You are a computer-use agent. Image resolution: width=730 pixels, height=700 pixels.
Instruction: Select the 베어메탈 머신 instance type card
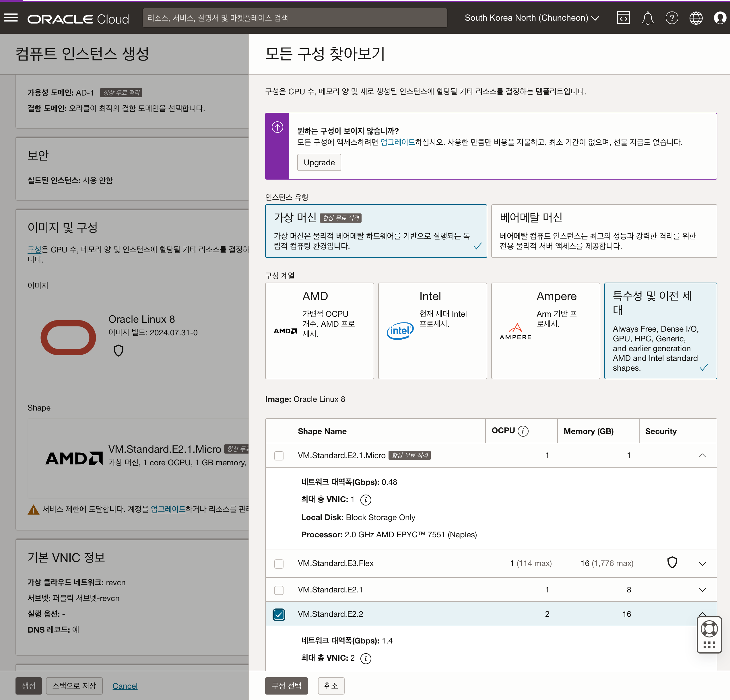point(604,231)
